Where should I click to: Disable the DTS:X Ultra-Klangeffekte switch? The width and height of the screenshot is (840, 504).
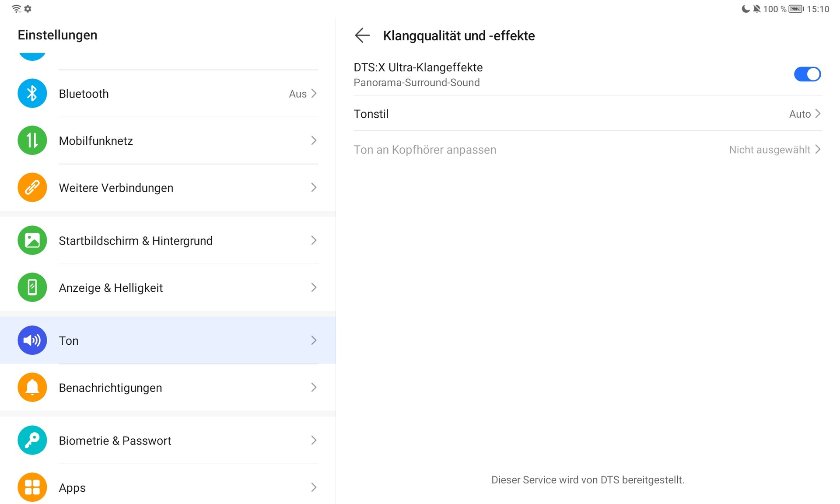click(x=807, y=74)
